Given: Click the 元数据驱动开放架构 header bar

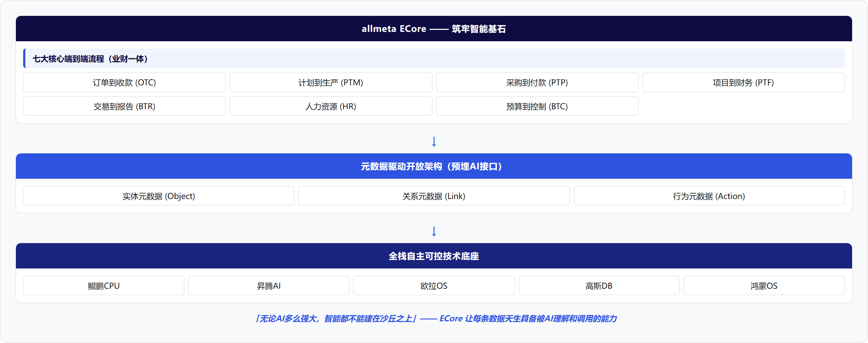Looking at the screenshot, I should [434, 166].
